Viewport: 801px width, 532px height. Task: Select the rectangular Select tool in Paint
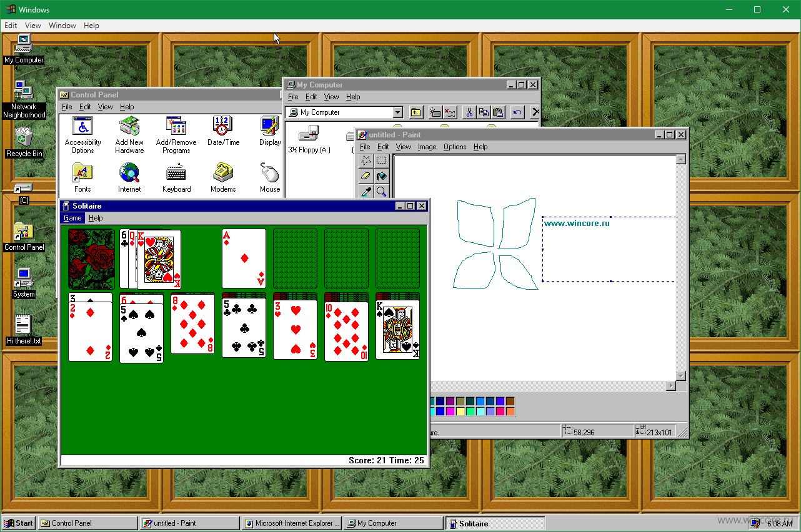pos(381,161)
